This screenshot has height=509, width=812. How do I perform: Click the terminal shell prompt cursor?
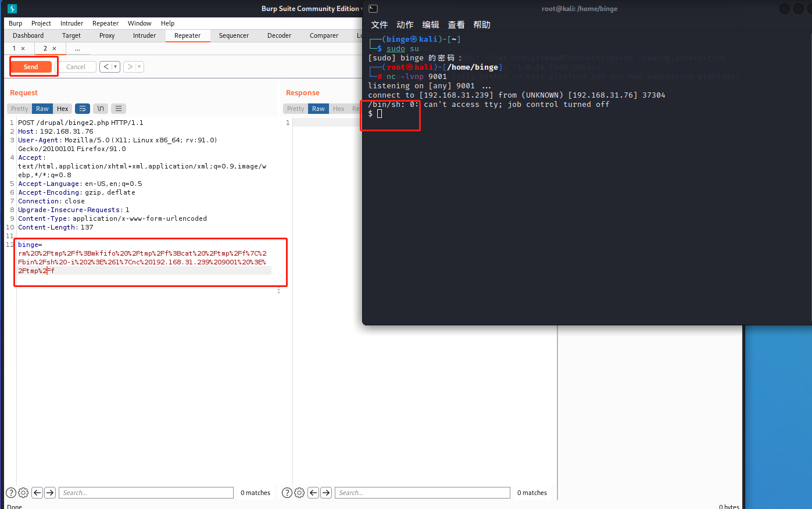[x=380, y=114]
